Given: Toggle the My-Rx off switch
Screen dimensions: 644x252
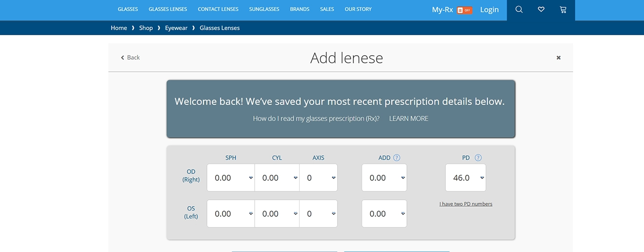Looking at the screenshot, I should tap(464, 10).
